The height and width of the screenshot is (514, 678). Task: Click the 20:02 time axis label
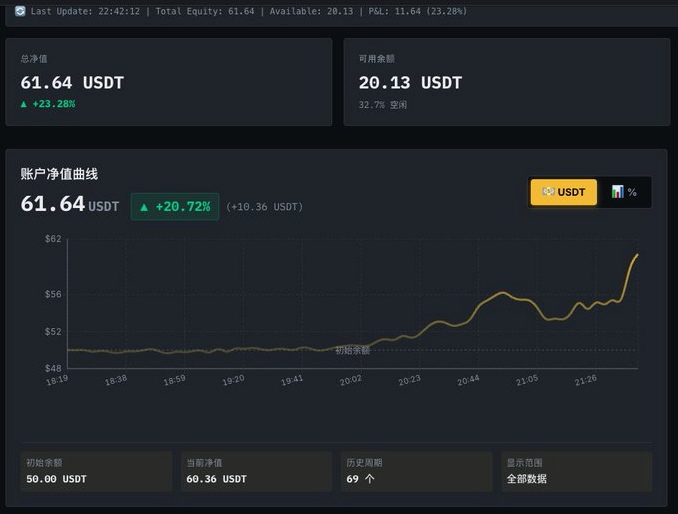(351, 380)
